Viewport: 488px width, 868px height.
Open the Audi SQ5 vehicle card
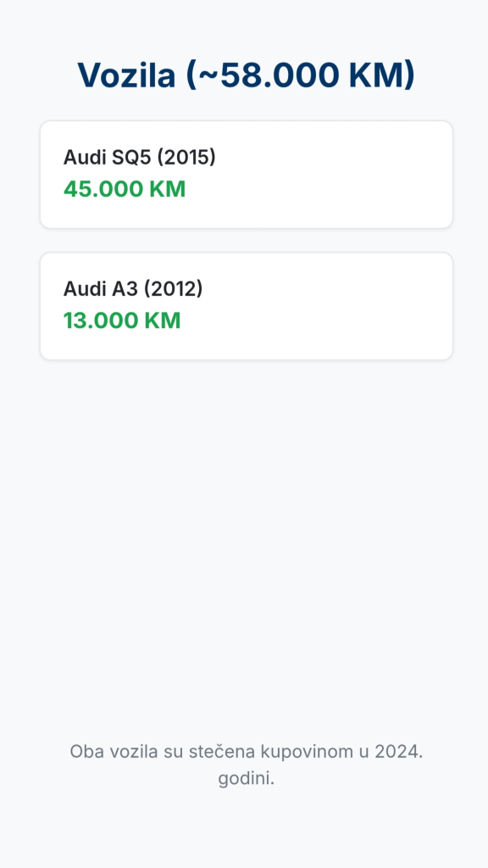coord(247,175)
